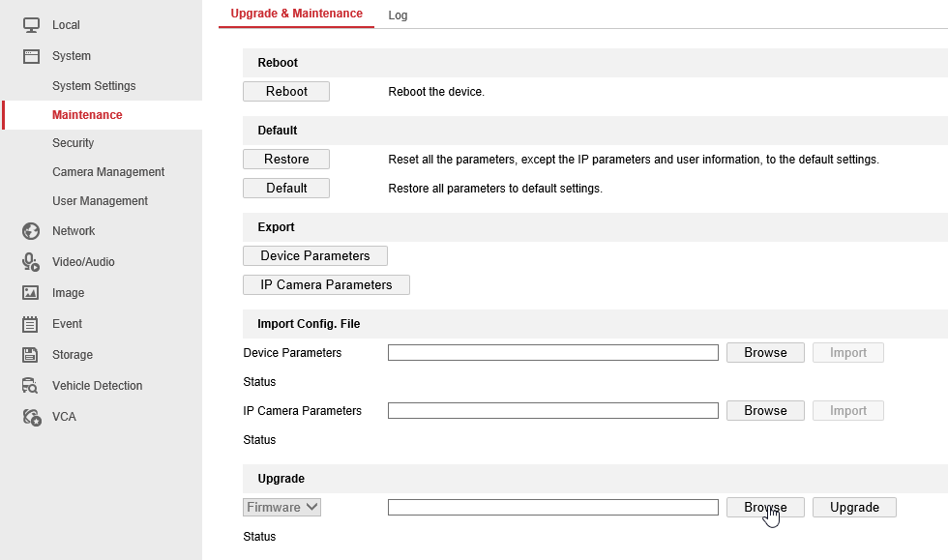Open Storage using the disk icon
Viewport: 948px width, 560px height.
coord(31,355)
